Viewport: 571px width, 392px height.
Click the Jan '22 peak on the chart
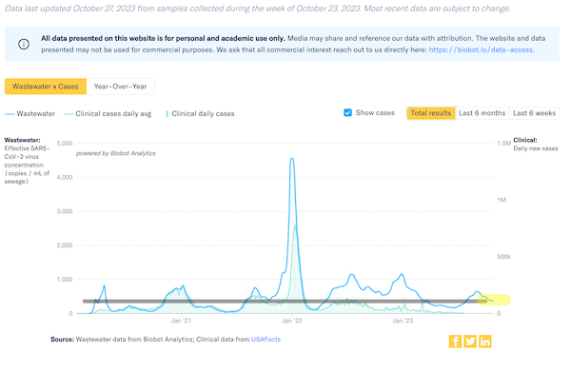pos(292,160)
